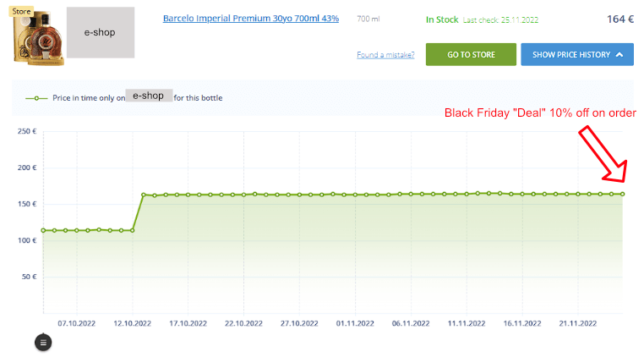Open the chart hamburger menu icon
The image size is (644, 357).
pyautogui.click(x=43, y=342)
